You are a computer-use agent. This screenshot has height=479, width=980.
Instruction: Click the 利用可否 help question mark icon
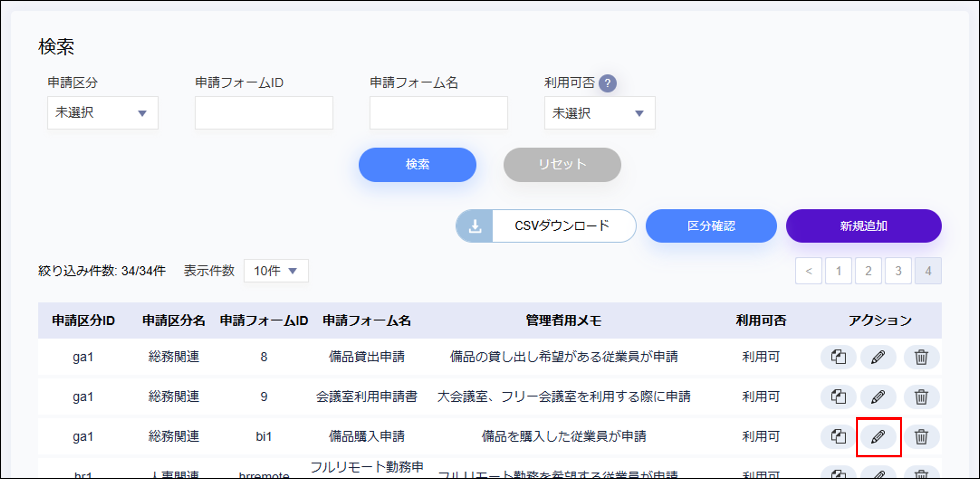607,83
